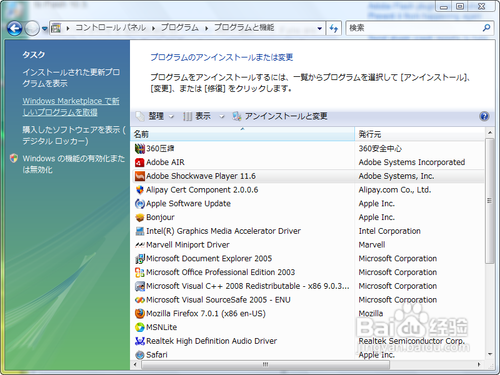500x375 pixels.
Task: Select the MSNLite row text
Action: click(161, 327)
